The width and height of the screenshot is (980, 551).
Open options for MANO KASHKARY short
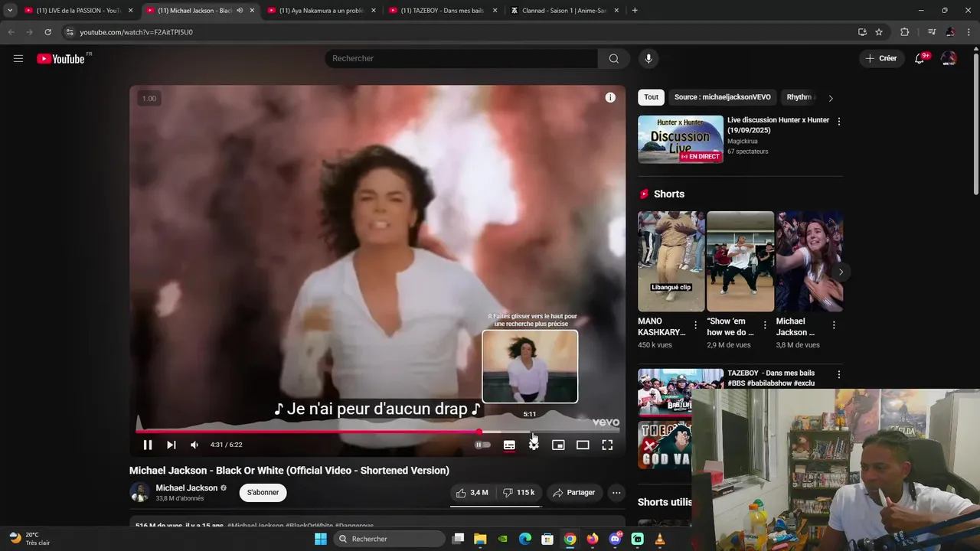tap(695, 325)
